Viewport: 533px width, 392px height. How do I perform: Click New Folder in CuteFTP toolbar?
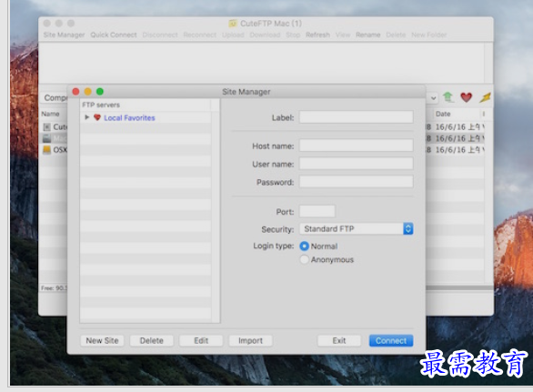click(429, 35)
